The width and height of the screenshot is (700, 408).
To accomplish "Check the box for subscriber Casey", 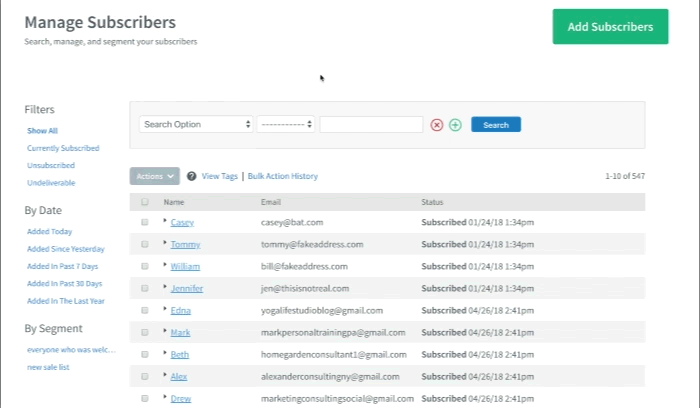I will tap(145, 222).
